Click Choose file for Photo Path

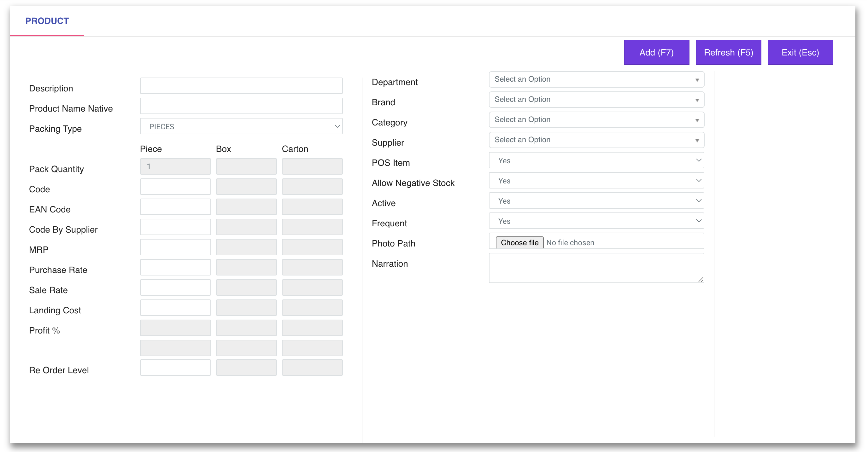(519, 242)
